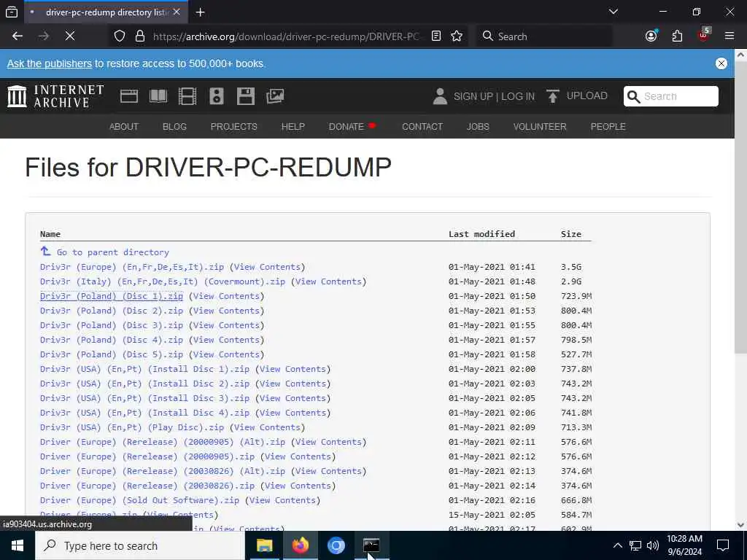Image resolution: width=747 pixels, height=560 pixels.
Task: Focus the Internet Archive search field
Action: coord(671,96)
